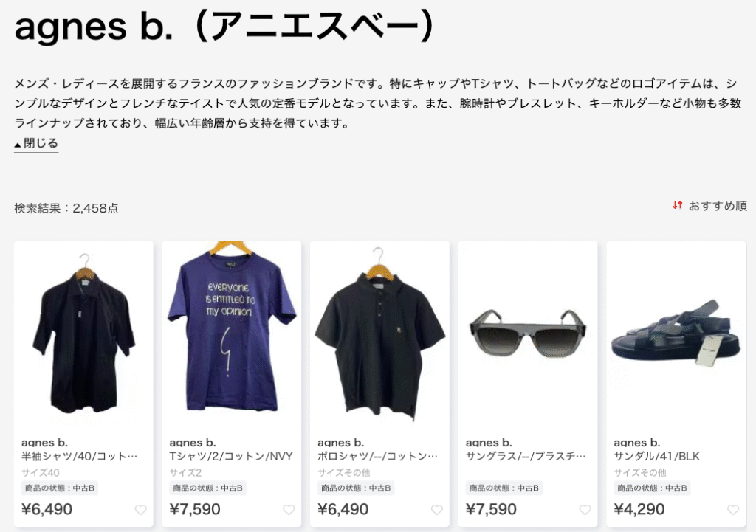The width and height of the screenshot is (756, 532).
Task: Favorite the ¥4,290 sandals via the heart icon
Action: click(x=733, y=510)
